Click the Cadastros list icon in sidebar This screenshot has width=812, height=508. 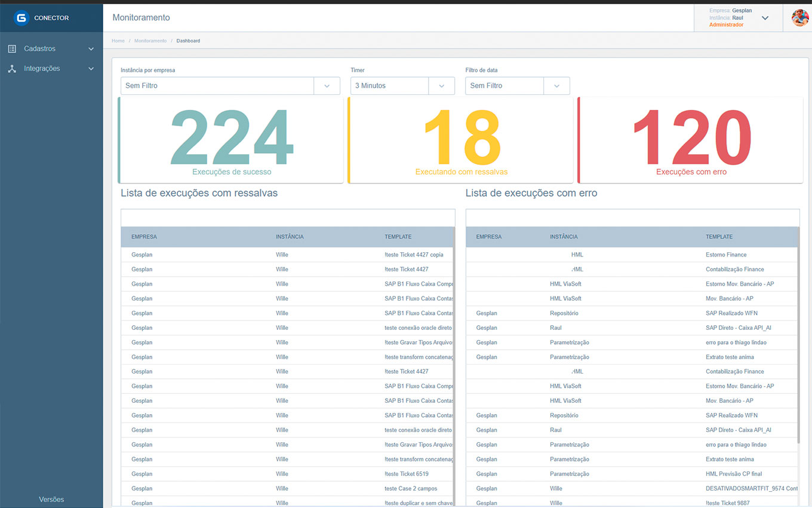[12, 49]
